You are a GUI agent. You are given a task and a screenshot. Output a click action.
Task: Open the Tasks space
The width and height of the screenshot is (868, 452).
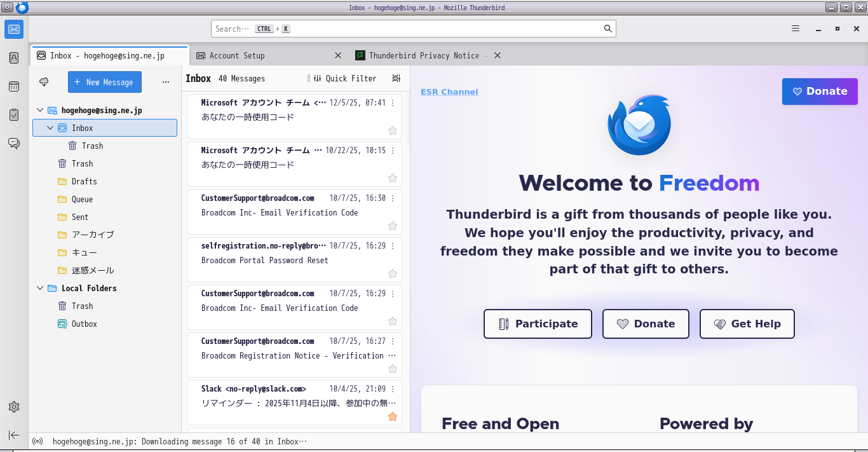(14, 115)
